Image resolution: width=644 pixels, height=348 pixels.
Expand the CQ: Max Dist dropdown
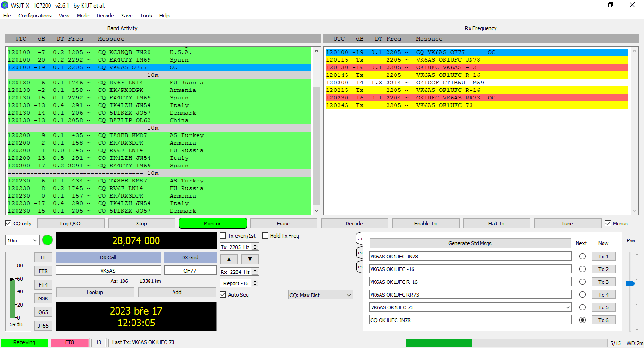(x=320, y=295)
